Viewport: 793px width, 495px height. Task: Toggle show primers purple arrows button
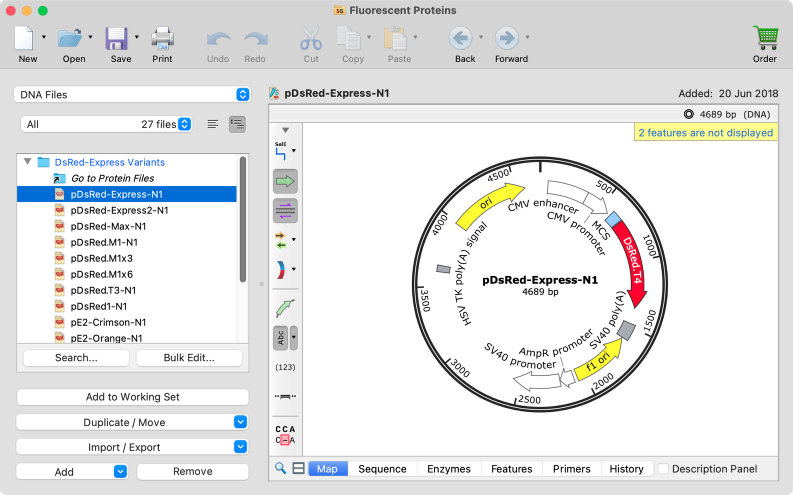point(285,210)
